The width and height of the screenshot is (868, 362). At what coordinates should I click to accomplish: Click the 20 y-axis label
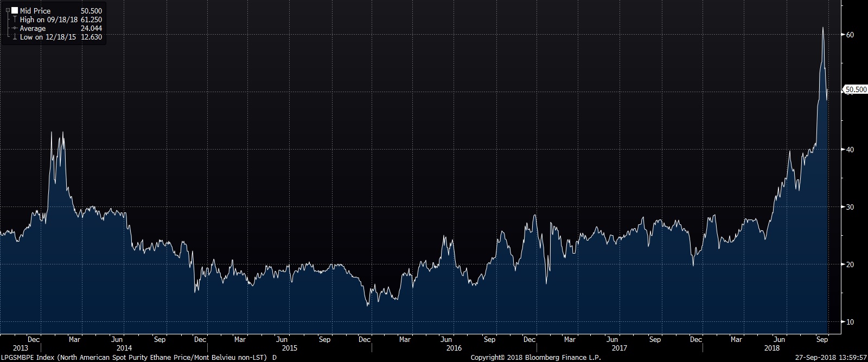850,264
